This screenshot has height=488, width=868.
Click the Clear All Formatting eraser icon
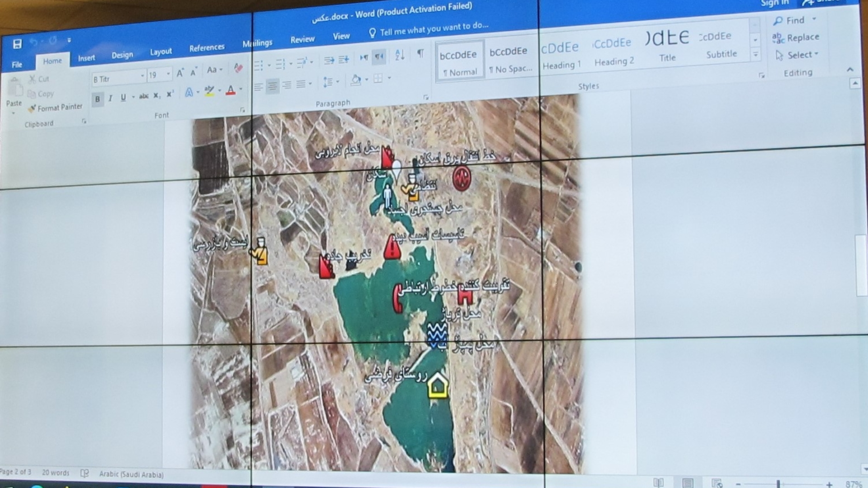click(238, 68)
